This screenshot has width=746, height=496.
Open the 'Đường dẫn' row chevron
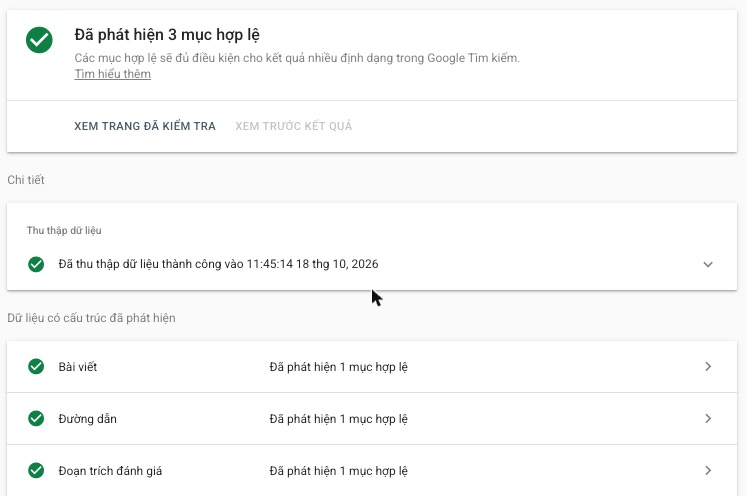(708, 418)
